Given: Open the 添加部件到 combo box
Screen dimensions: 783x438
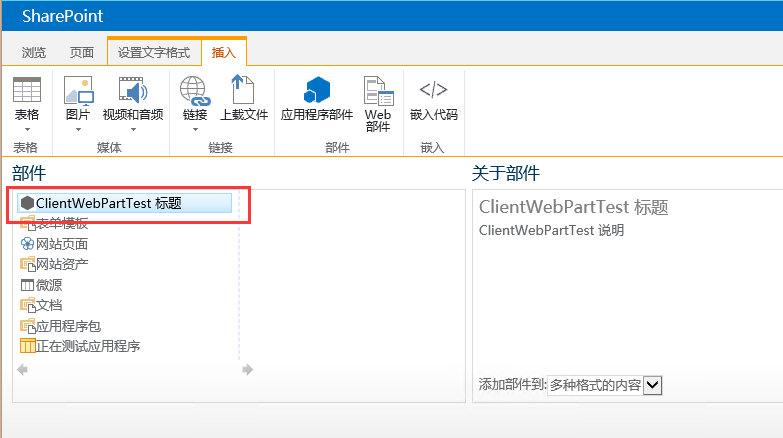Looking at the screenshot, I should (x=605, y=385).
